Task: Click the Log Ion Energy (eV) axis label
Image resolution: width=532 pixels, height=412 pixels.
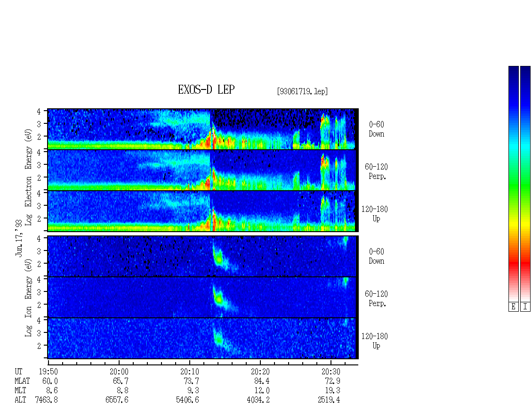Action: pos(29,298)
